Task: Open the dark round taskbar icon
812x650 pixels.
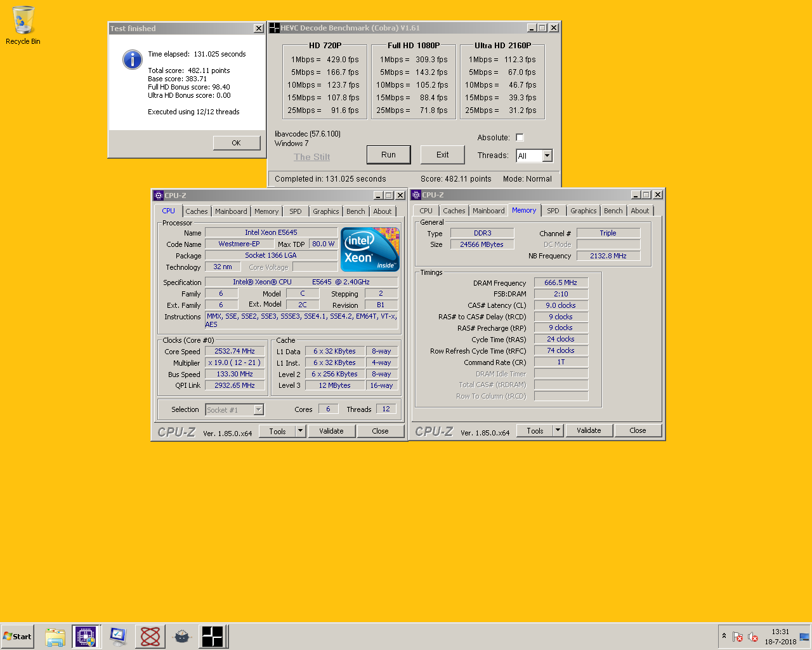Action: point(182,637)
